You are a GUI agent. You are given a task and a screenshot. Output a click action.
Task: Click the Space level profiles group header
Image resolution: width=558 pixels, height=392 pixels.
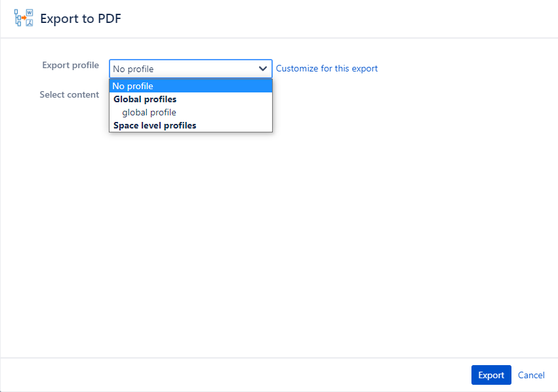pyautogui.click(x=155, y=126)
